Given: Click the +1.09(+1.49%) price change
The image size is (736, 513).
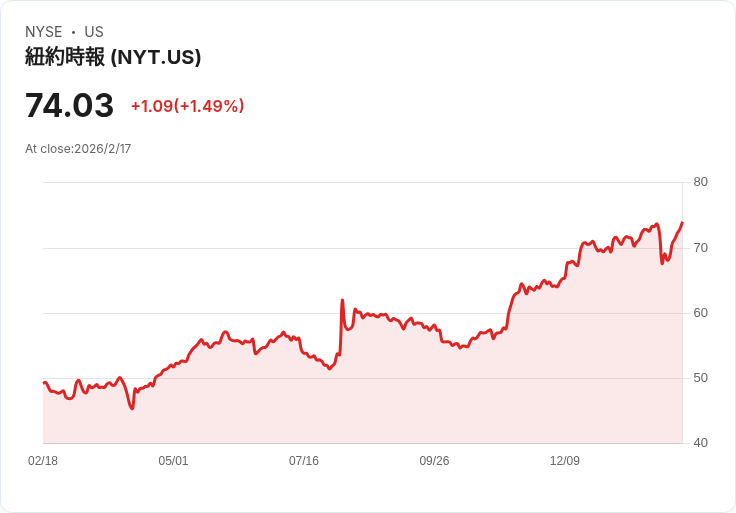Looking at the screenshot, I should [x=187, y=106].
